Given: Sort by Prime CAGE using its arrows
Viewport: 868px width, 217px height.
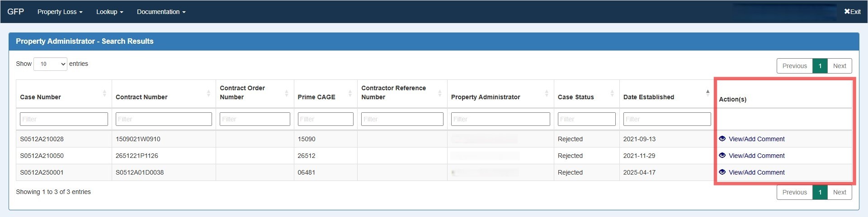Looking at the screenshot, I should click(x=350, y=93).
